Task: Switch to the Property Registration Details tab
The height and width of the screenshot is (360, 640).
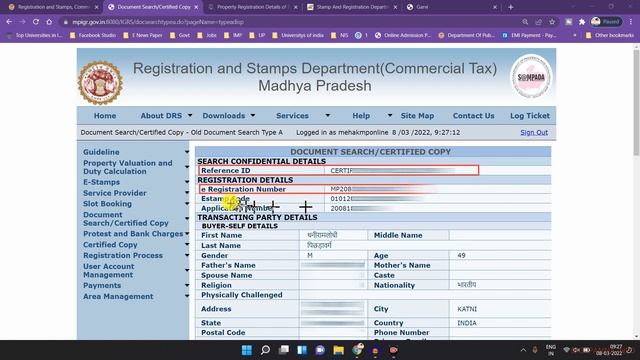Action: [253, 7]
